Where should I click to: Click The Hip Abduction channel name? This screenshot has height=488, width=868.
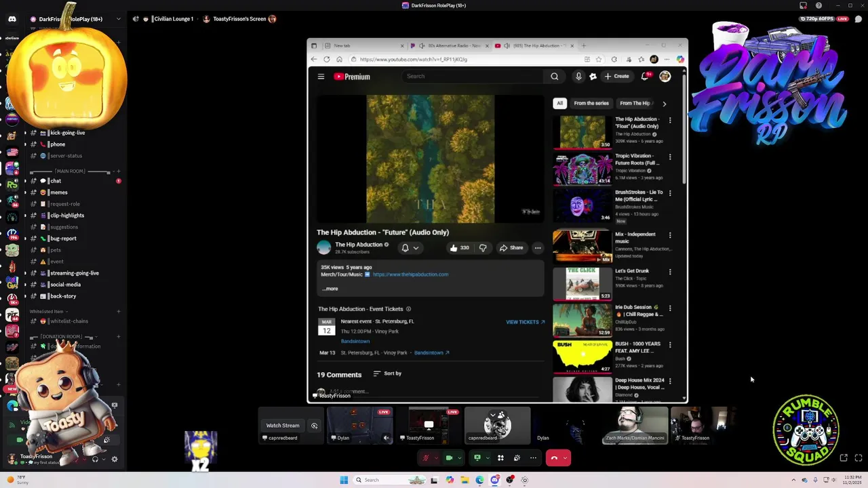(359, 245)
